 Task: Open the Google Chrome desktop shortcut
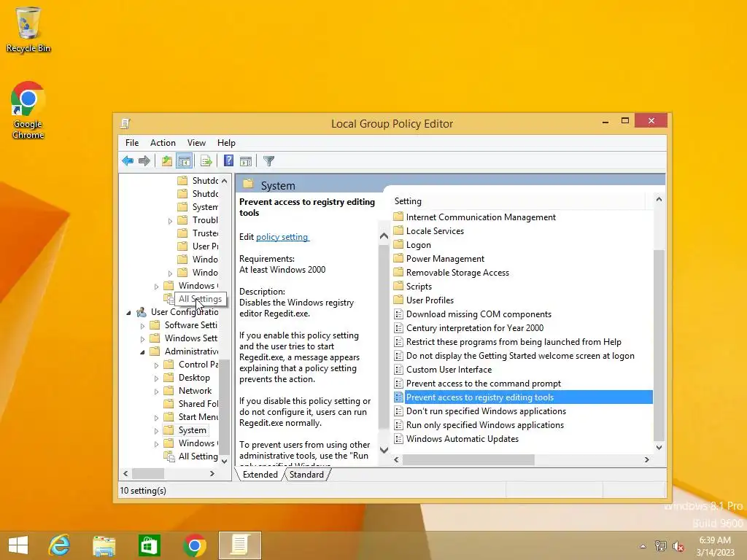point(28,110)
